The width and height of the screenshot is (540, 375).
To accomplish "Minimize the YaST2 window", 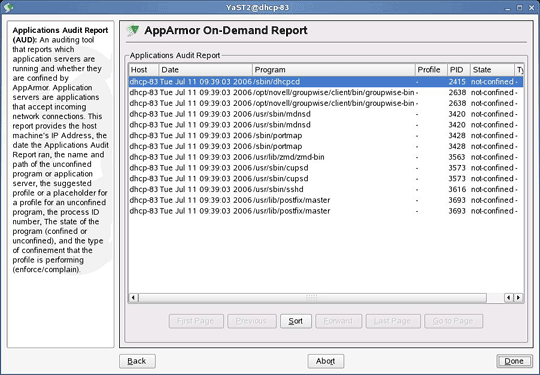I will coord(508,8).
